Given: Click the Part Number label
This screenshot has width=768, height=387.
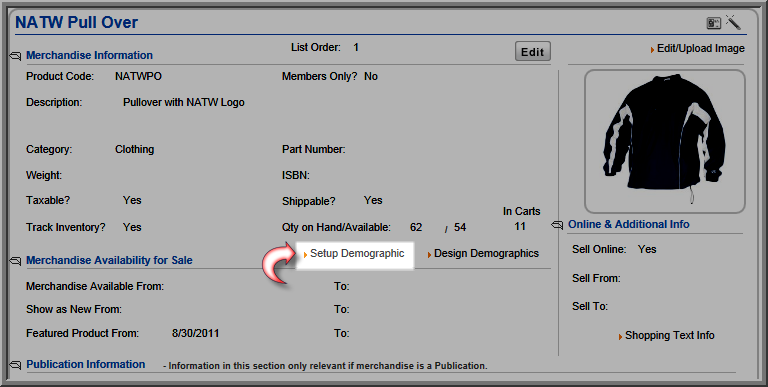Looking at the screenshot, I should 313,149.
